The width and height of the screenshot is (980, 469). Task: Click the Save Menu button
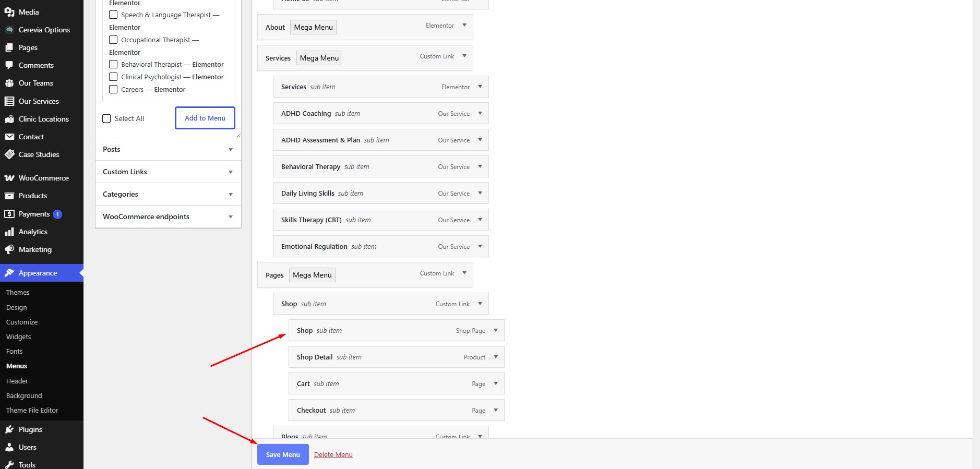coord(283,454)
